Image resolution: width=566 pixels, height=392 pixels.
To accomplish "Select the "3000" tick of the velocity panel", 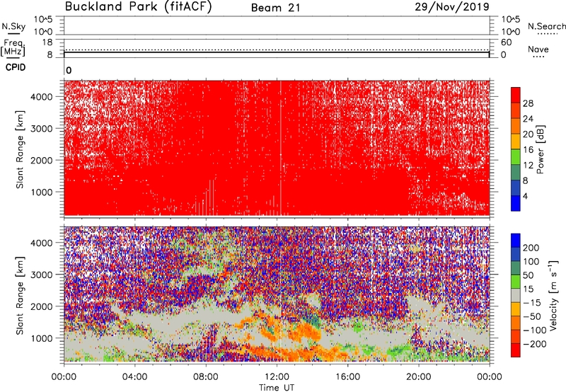I will [42, 275].
